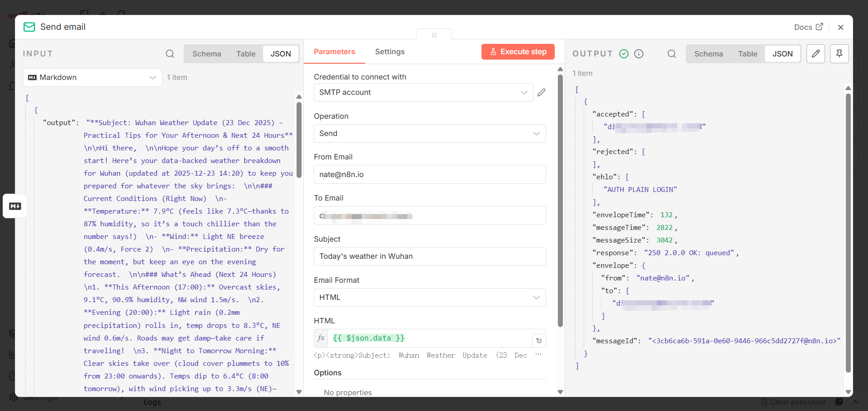Pin the output data with pin icon
Viewport: 868px width, 411px height.
pyautogui.click(x=840, y=54)
